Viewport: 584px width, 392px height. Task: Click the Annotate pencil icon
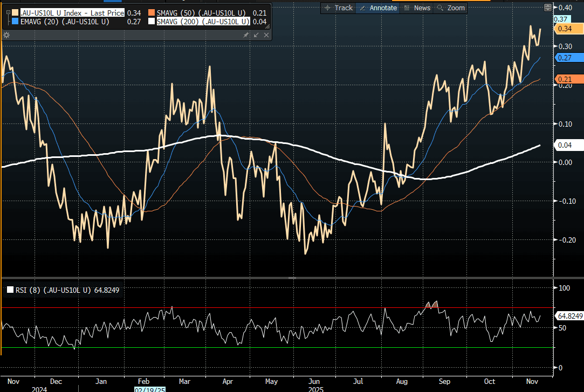[362, 8]
